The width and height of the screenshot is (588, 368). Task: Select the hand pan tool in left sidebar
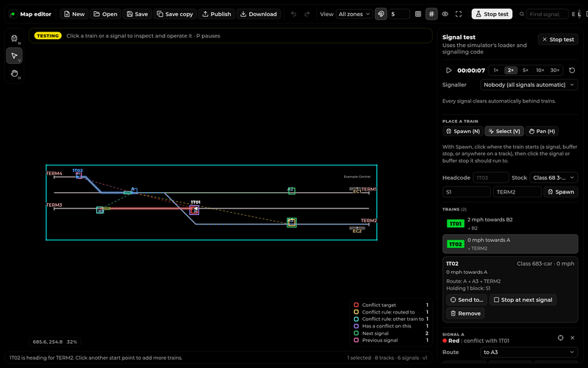tap(14, 73)
